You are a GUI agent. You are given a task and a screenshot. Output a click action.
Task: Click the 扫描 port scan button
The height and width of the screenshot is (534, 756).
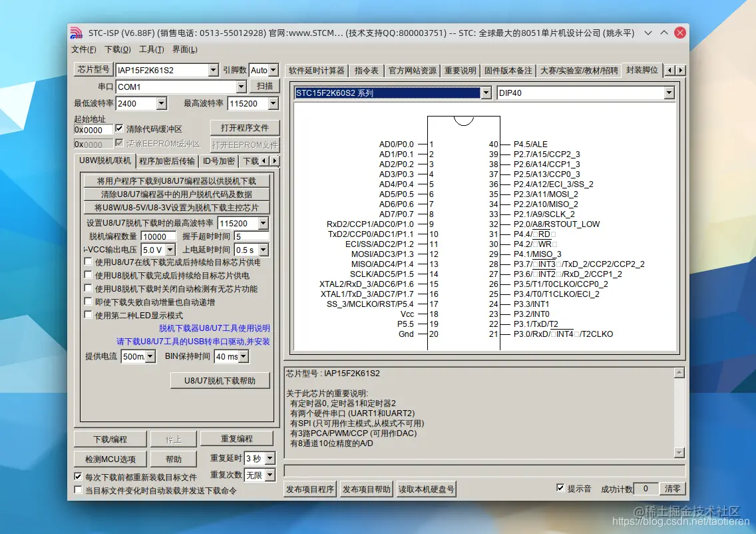(x=265, y=86)
